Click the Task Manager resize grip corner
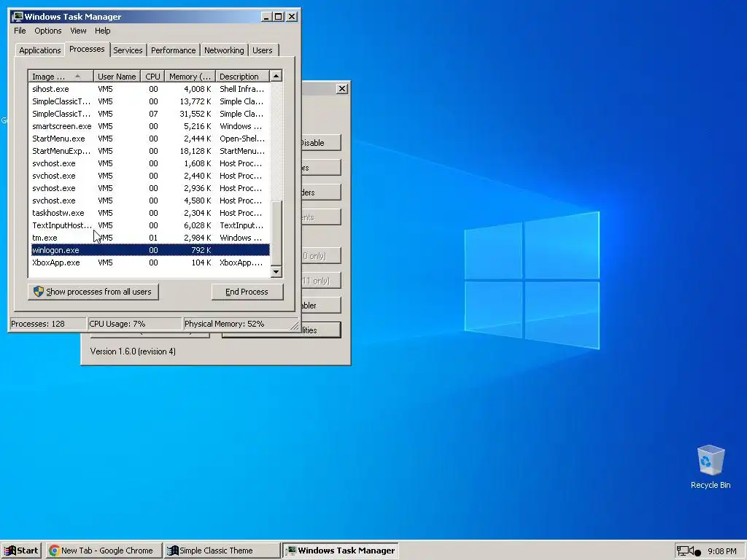Viewport: 747px width, 560px height. [295, 325]
